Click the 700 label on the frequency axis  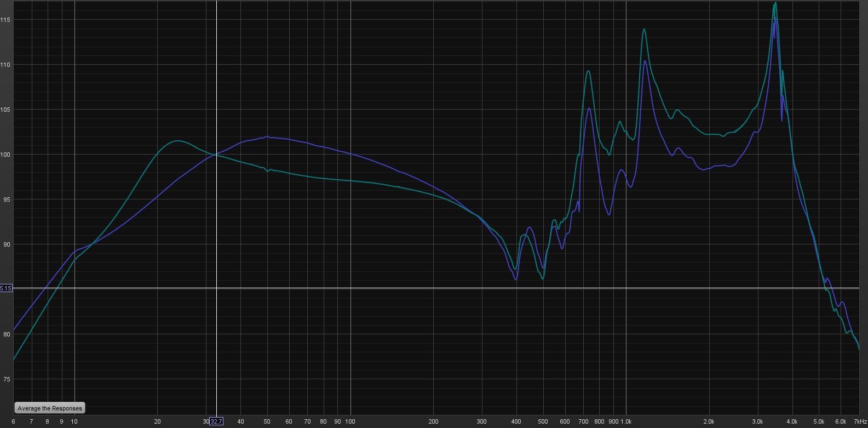[584, 421]
